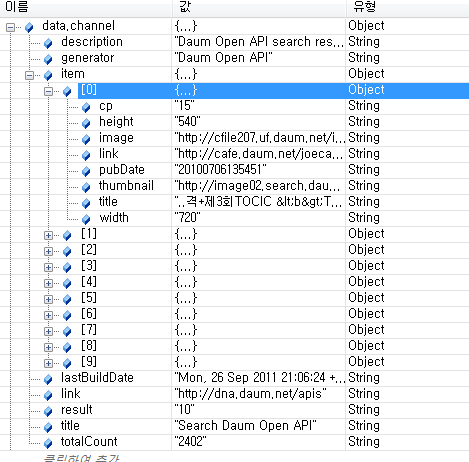This screenshot has height=462, width=469.
Task: Expand the [4] array entry
Action: point(49,283)
